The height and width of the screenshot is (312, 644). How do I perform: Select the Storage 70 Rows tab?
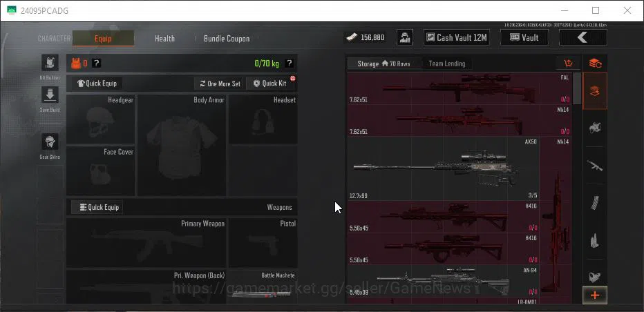tap(383, 64)
